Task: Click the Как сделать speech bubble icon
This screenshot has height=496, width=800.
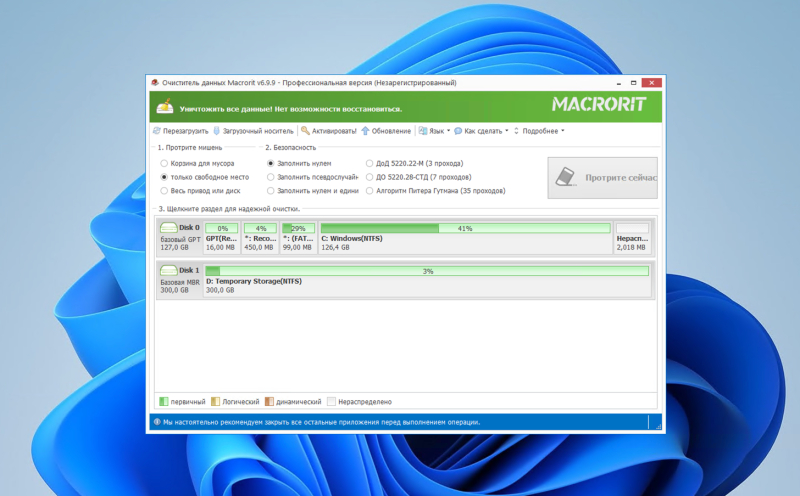Action: click(x=458, y=131)
